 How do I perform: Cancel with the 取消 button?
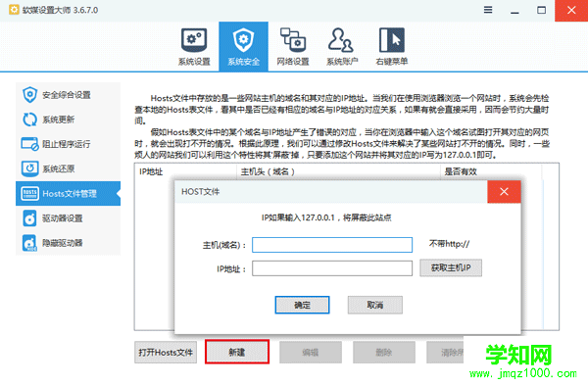coord(375,305)
